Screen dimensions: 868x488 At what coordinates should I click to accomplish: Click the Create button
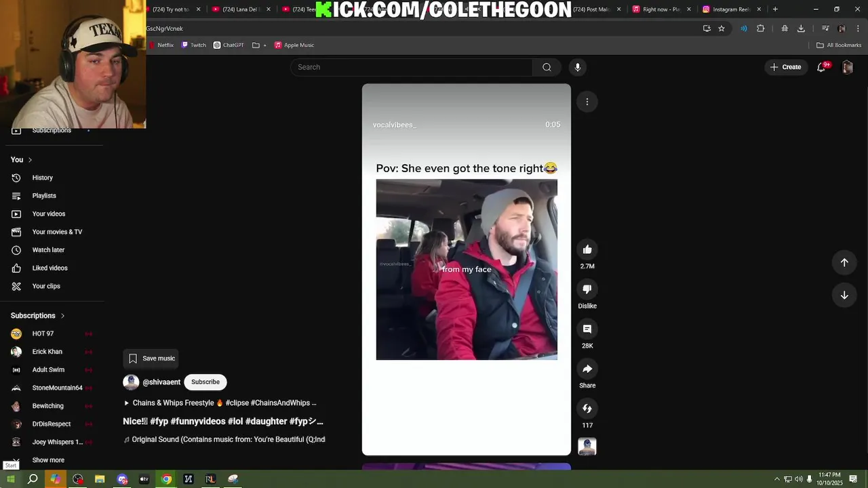(786, 67)
